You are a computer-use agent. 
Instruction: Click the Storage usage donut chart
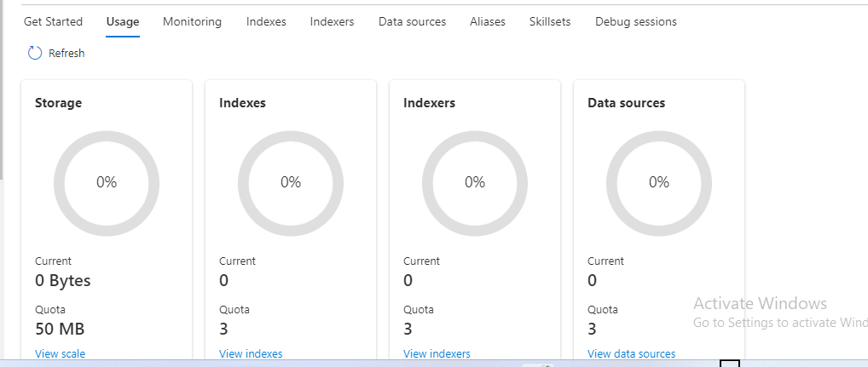pos(107,184)
